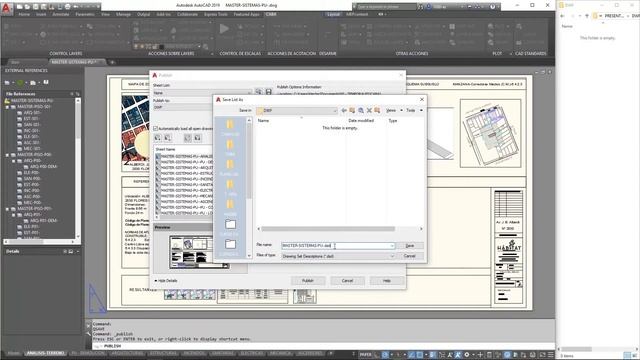
Task: Click Change Path icon in External References
Action: point(33,82)
